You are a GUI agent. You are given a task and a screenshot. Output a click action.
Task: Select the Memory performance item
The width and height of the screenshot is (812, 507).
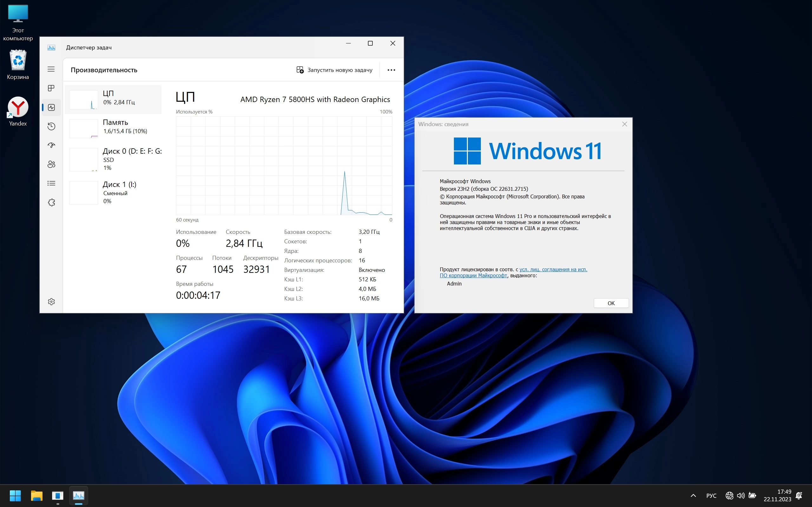114,128
